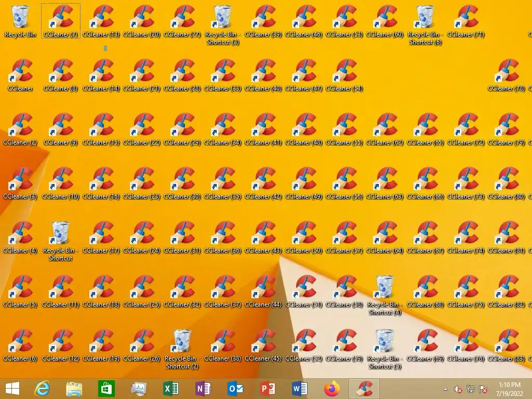The height and width of the screenshot is (399, 532).
Task: Select the Recycle Bin - Shortcut icon
Action: click(x=60, y=241)
